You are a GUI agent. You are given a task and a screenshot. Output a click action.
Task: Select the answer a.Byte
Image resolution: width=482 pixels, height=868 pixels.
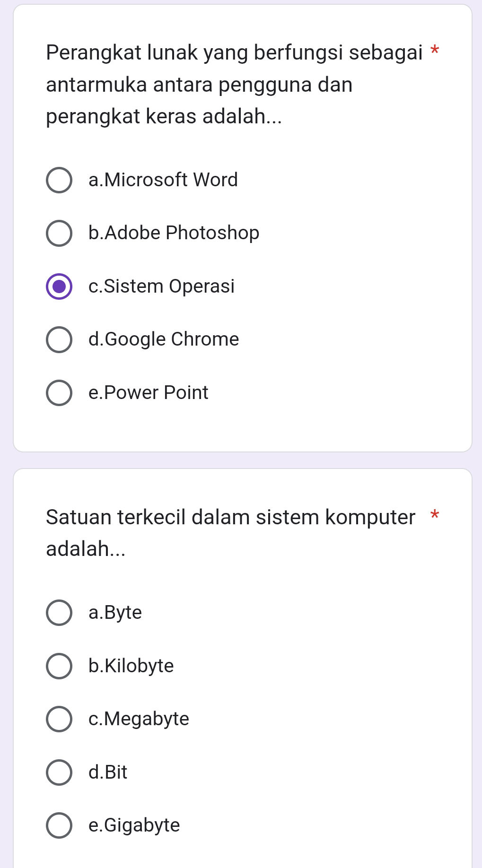point(59,612)
